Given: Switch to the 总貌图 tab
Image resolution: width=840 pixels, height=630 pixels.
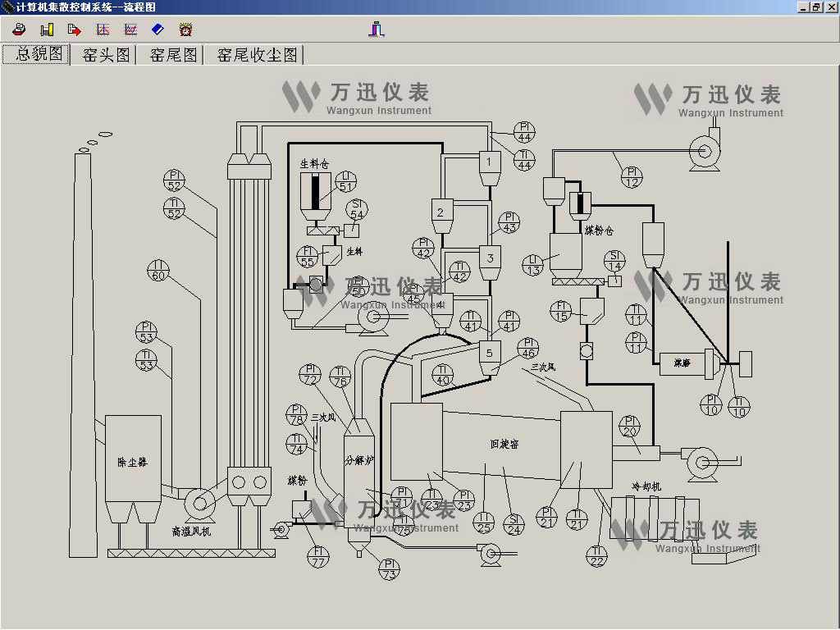Looking at the screenshot, I should [x=35, y=54].
